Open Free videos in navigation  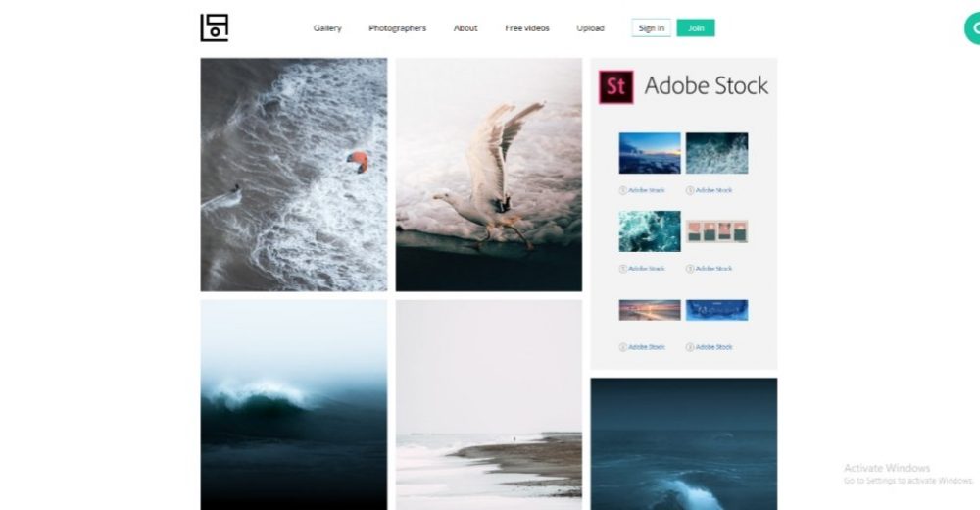coord(527,28)
